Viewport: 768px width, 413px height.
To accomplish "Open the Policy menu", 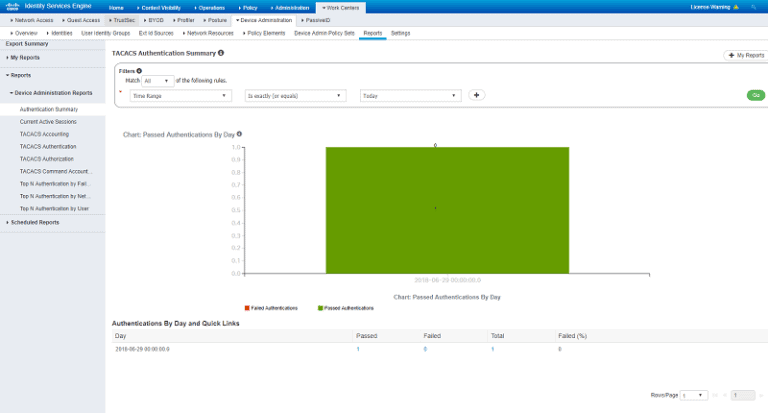I will coord(248,8).
